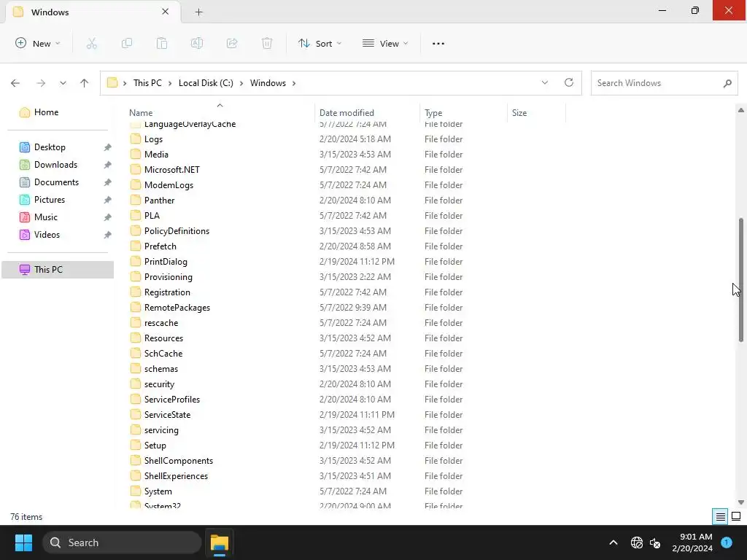Click the taskbar Search box
Image resolution: width=747 pixels, height=560 pixels.
(x=122, y=542)
